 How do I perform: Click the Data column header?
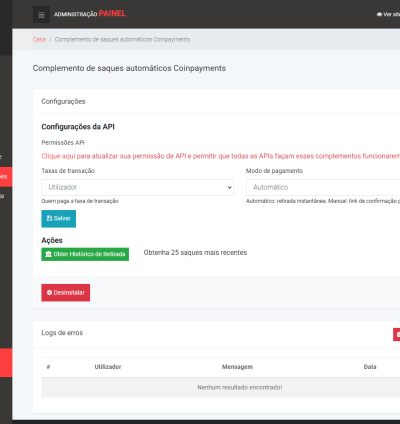[x=370, y=367]
